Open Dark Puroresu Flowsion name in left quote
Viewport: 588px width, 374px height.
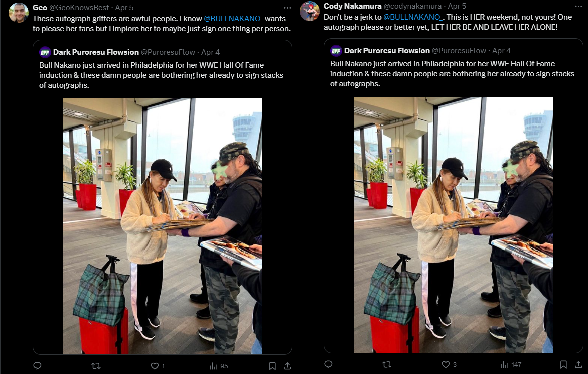(96, 52)
